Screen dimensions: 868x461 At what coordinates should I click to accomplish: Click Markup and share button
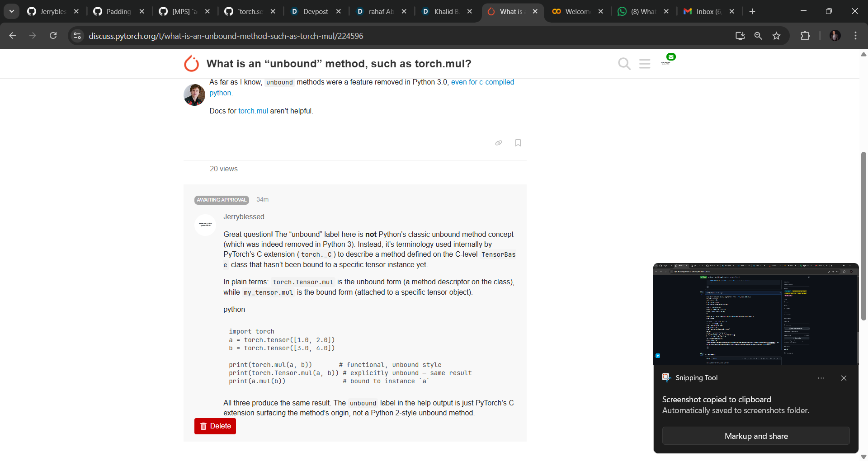pos(756,436)
